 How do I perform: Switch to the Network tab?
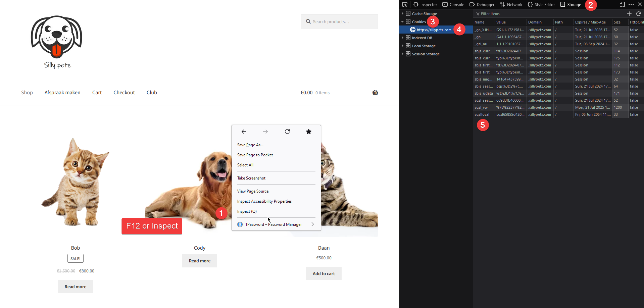point(511,4)
